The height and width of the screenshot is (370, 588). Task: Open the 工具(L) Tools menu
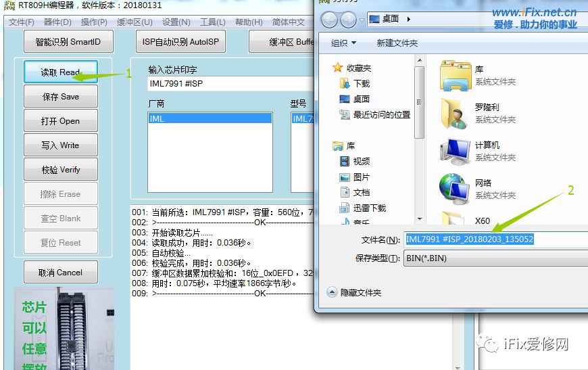(x=213, y=22)
